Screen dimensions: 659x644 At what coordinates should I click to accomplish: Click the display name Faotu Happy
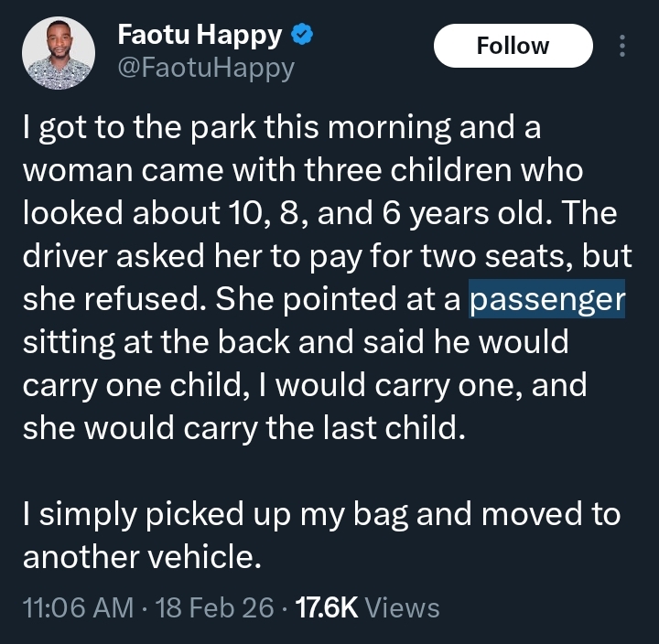pos(200,36)
